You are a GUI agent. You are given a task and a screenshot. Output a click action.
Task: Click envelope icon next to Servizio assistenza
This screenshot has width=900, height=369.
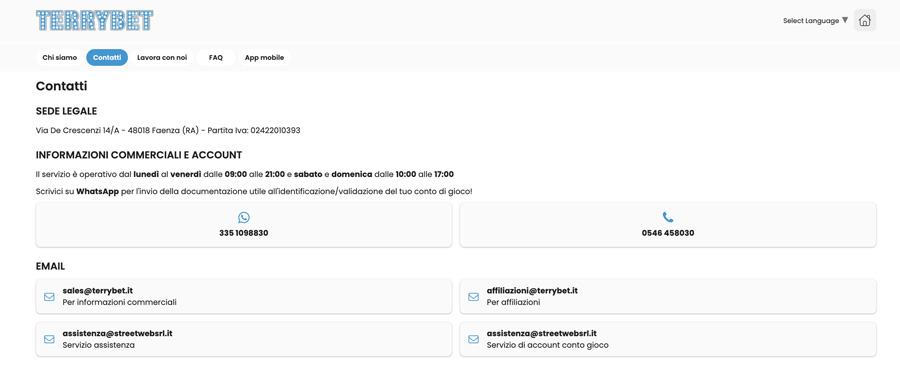pos(49,339)
